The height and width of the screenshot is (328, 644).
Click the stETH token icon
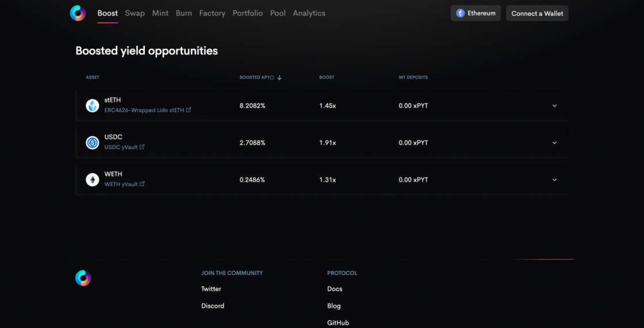coord(93,106)
